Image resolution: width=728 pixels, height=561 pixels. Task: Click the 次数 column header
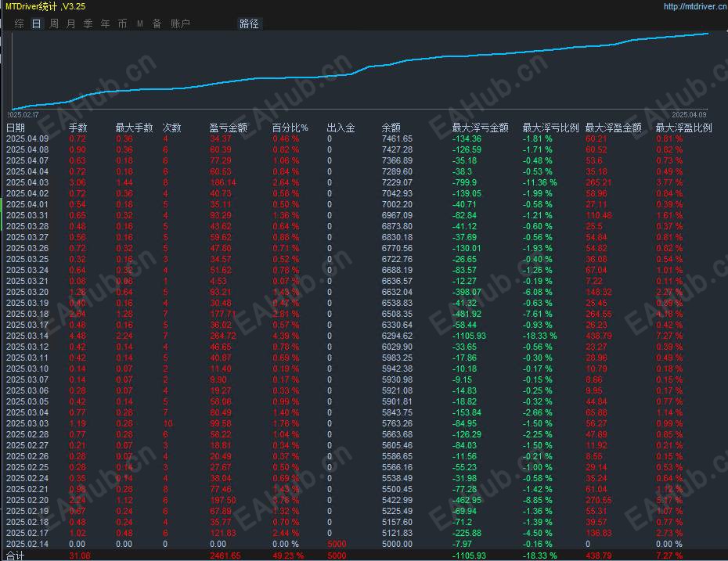(171, 128)
